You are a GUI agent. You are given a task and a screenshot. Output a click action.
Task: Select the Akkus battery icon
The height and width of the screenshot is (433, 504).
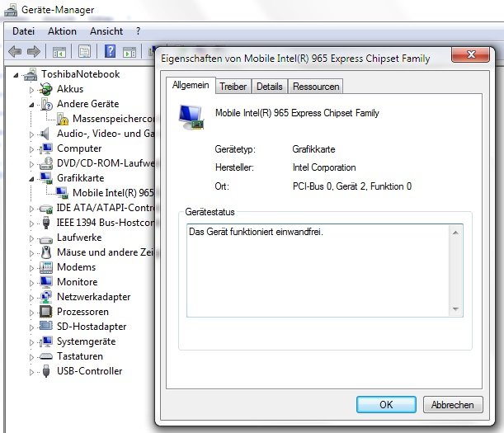point(45,89)
